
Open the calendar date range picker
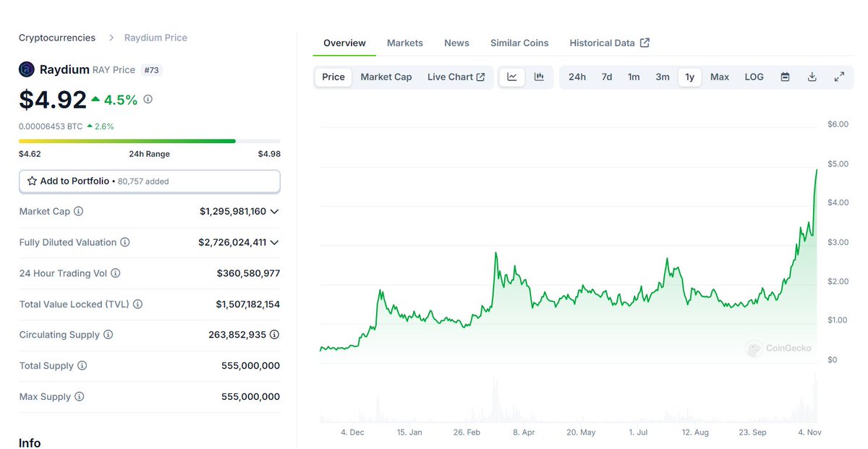pyautogui.click(x=785, y=77)
